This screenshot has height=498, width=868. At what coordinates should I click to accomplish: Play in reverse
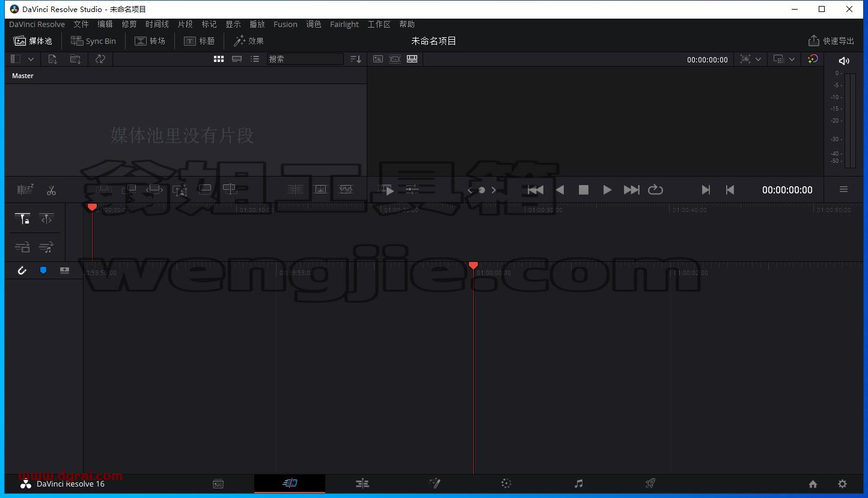[560, 190]
